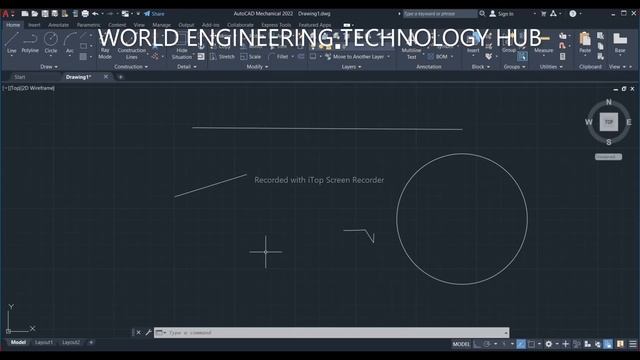This screenshot has height=360, width=640.
Task: Select the Stretch tool
Action: (222, 57)
